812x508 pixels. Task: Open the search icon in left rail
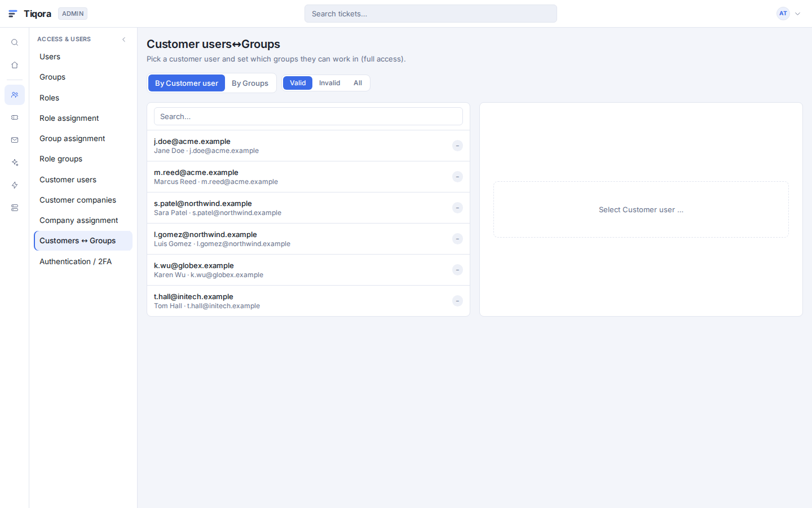pos(15,42)
